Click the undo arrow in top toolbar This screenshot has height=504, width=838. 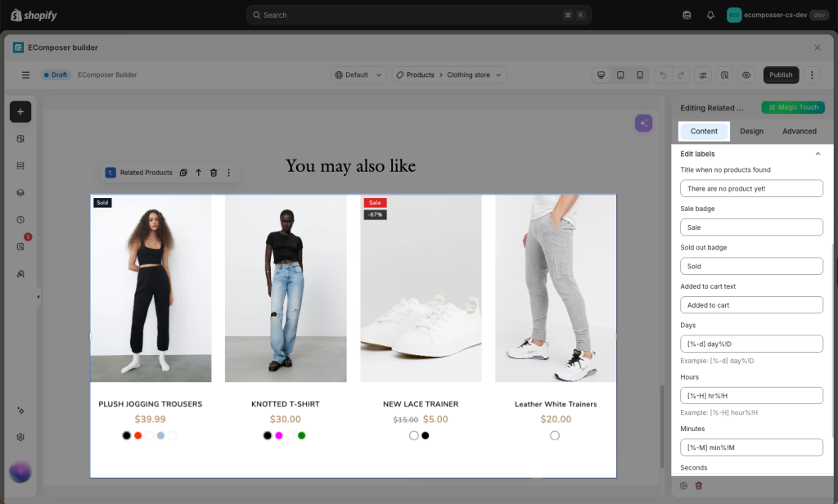coord(663,74)
